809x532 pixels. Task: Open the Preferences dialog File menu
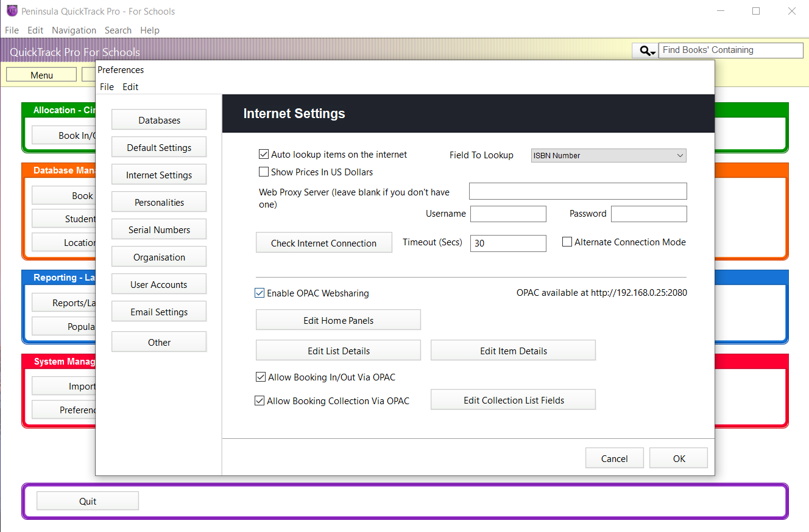click(x=107, y=87)
